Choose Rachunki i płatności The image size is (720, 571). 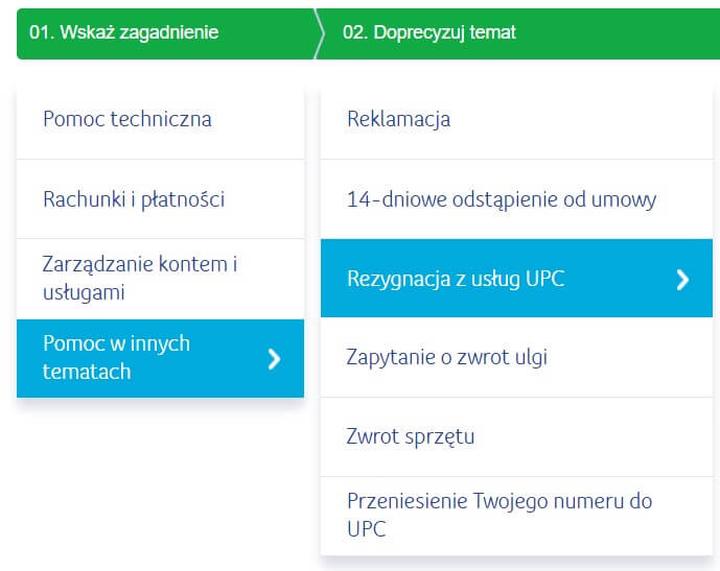160,199
